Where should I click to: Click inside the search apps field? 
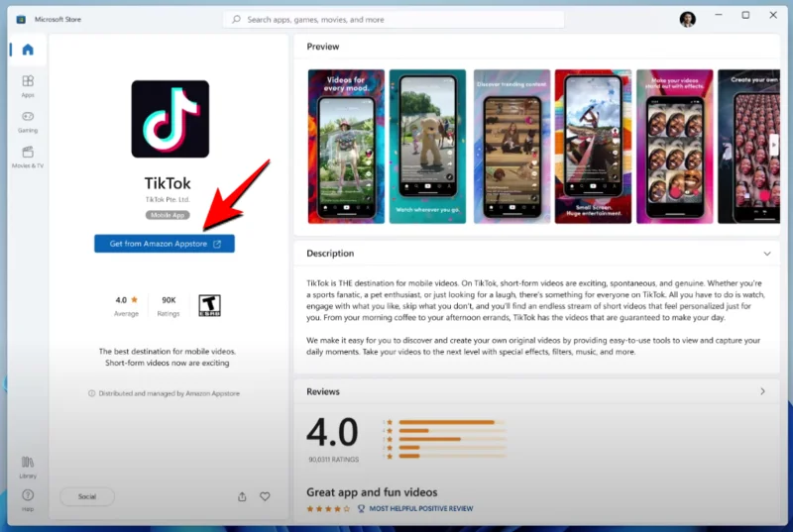(x=394, y=19)
